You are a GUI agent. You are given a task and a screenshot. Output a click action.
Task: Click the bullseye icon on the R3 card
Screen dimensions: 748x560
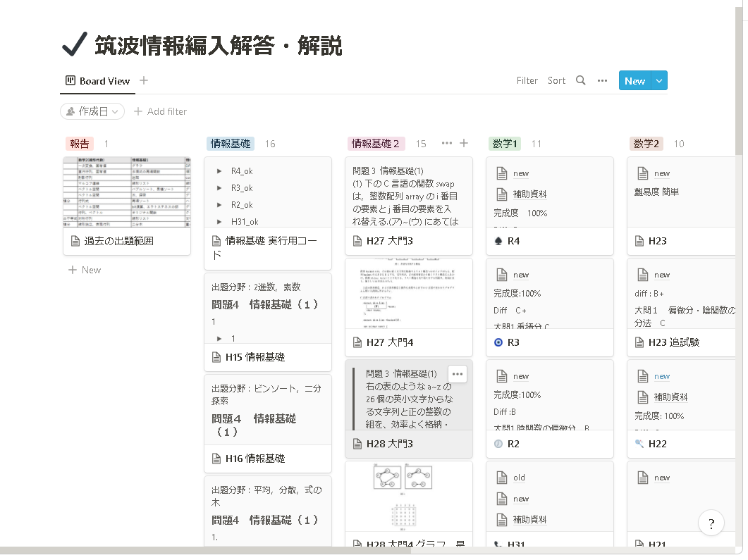pyautogui.click(x=498, y=343)
